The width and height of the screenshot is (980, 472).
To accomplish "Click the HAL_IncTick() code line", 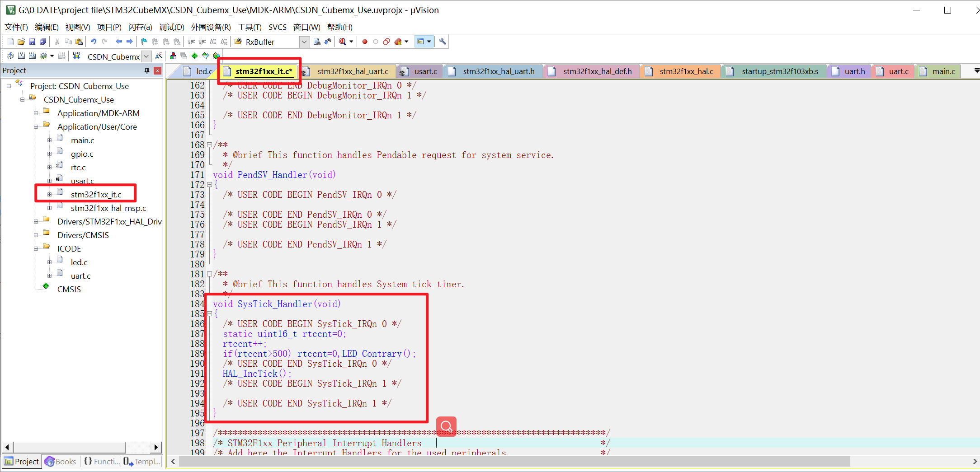I will (x=257, y=374).
